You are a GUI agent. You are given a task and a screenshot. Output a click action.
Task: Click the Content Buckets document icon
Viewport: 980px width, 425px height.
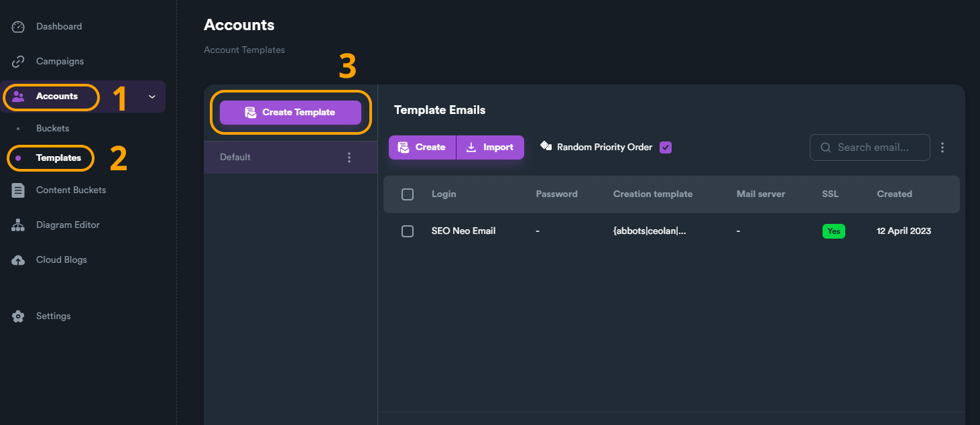18,190
